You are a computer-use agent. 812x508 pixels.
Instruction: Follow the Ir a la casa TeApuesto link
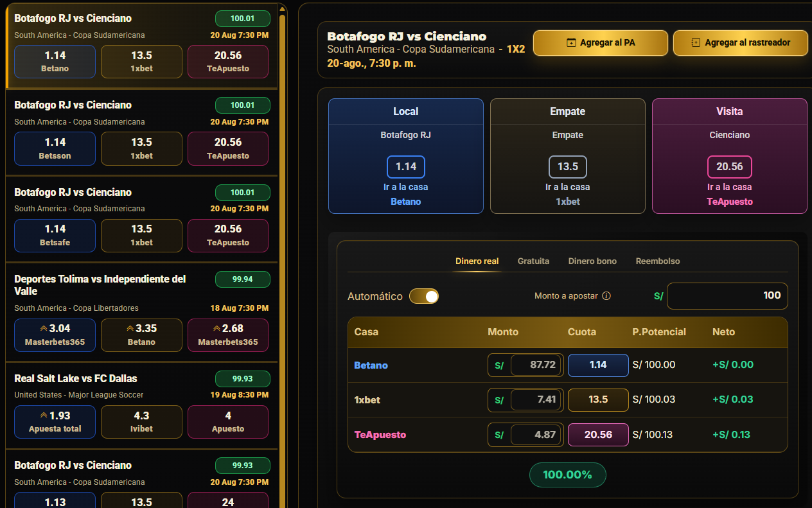click(x=730, y=194)
